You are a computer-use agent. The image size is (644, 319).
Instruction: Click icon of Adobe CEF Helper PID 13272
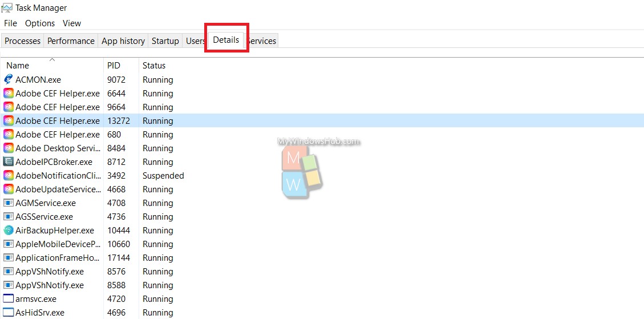point(8,121)
